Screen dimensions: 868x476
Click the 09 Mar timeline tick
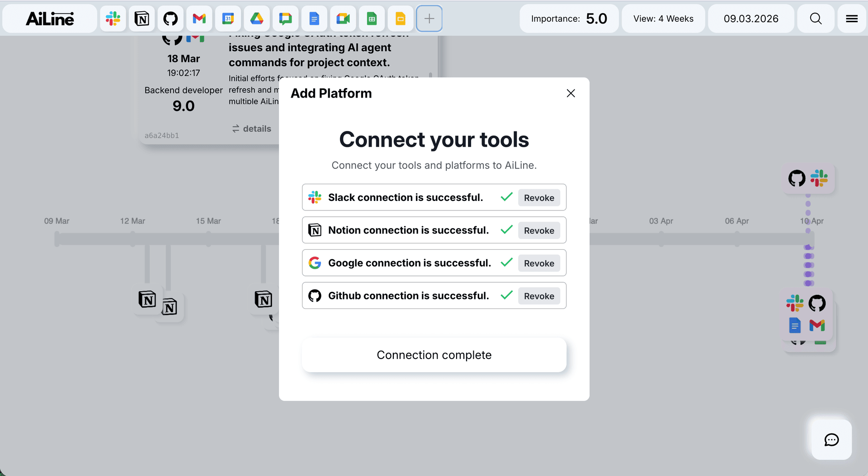point(57,238)
